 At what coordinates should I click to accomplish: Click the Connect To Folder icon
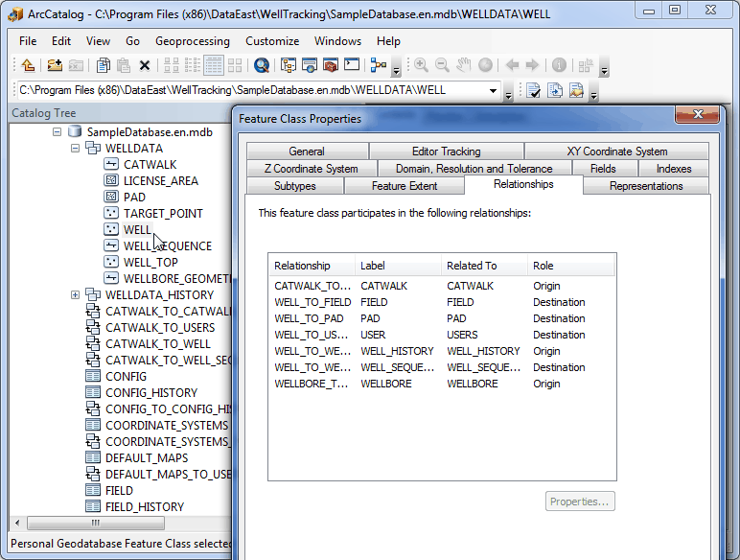pyautogui.click(x=55, y=65)
